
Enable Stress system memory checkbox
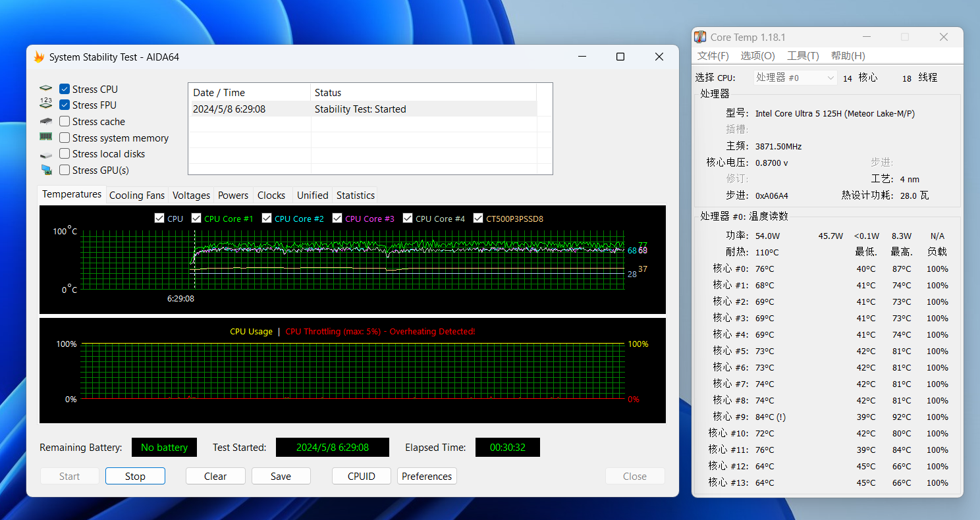coord(65,138)
